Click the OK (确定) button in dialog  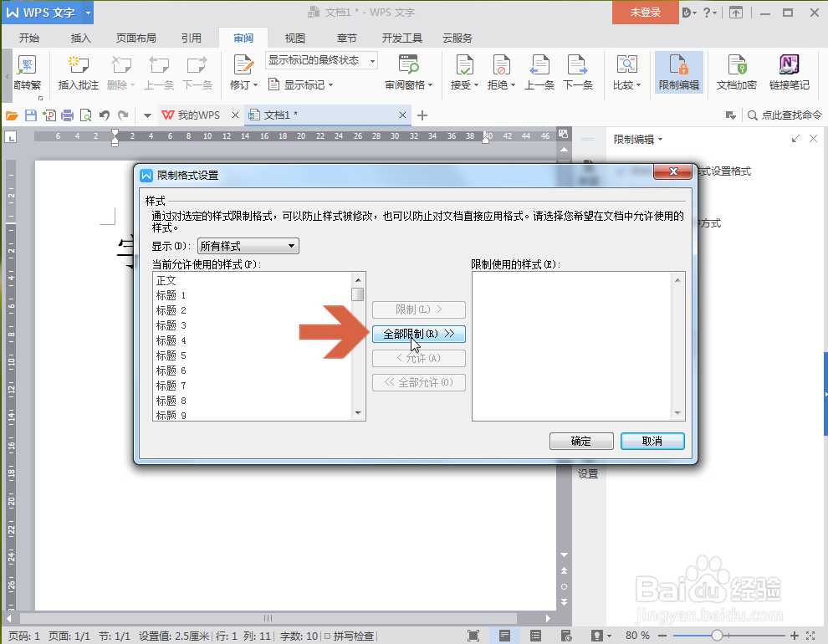click(581, 442)
